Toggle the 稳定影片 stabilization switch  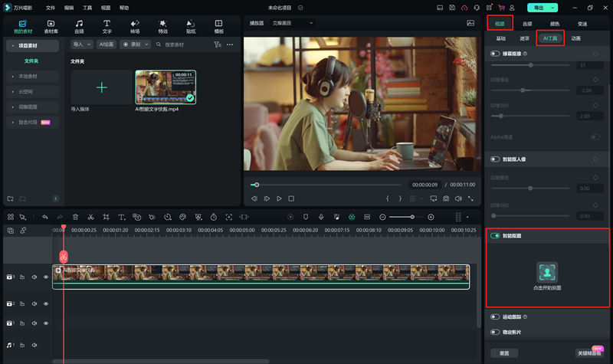coord(495,332)
